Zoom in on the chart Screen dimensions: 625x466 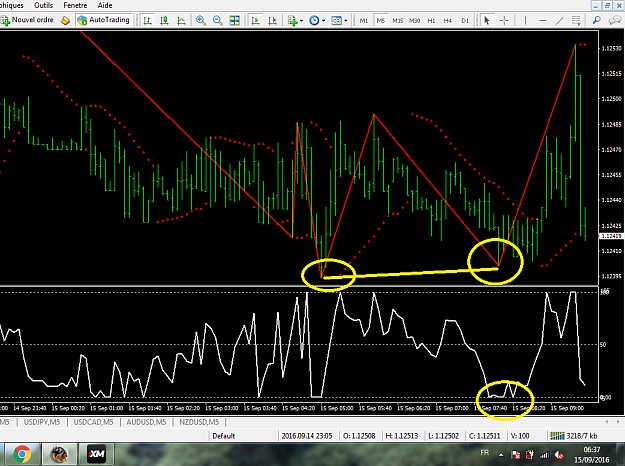click(201, 20)
